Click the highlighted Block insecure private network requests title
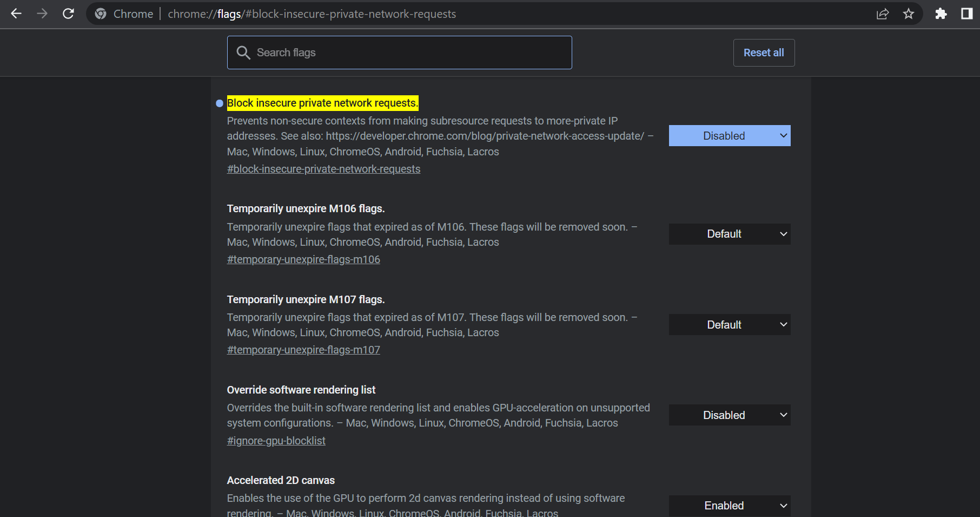This screenshot has width=980, height=517. (322, 103)
